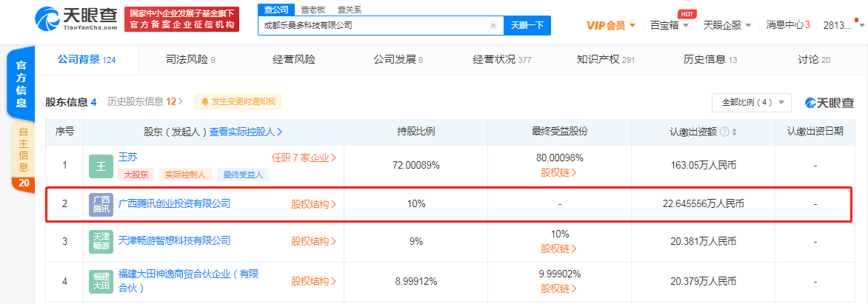Open the VIP会员 dropdown
The image size is (868, 304).
tap(610, 25)
